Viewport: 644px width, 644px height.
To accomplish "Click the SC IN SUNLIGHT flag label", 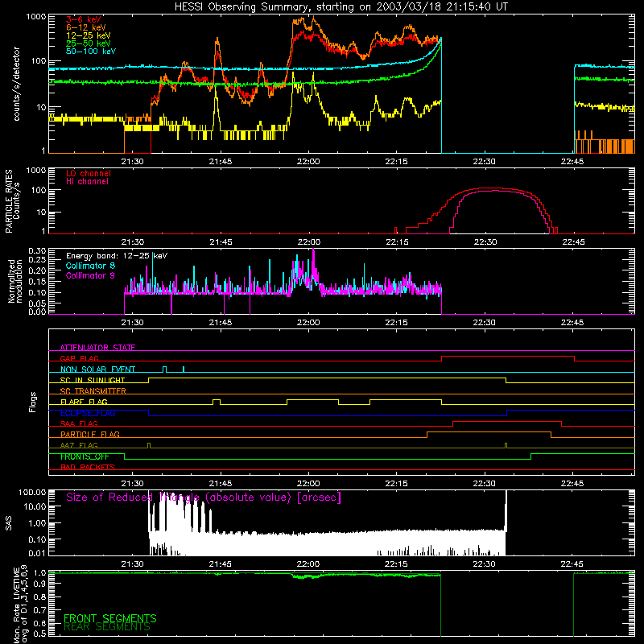I will (93, 380).
